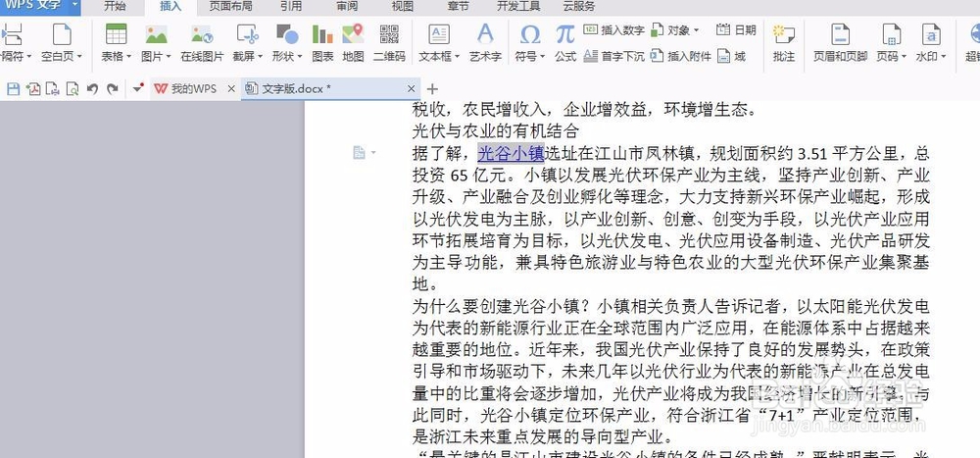Image resolution: width=980 pixels, height=458 pixels.
Task: Add a new document tab with plus
Action: (432, 89)
